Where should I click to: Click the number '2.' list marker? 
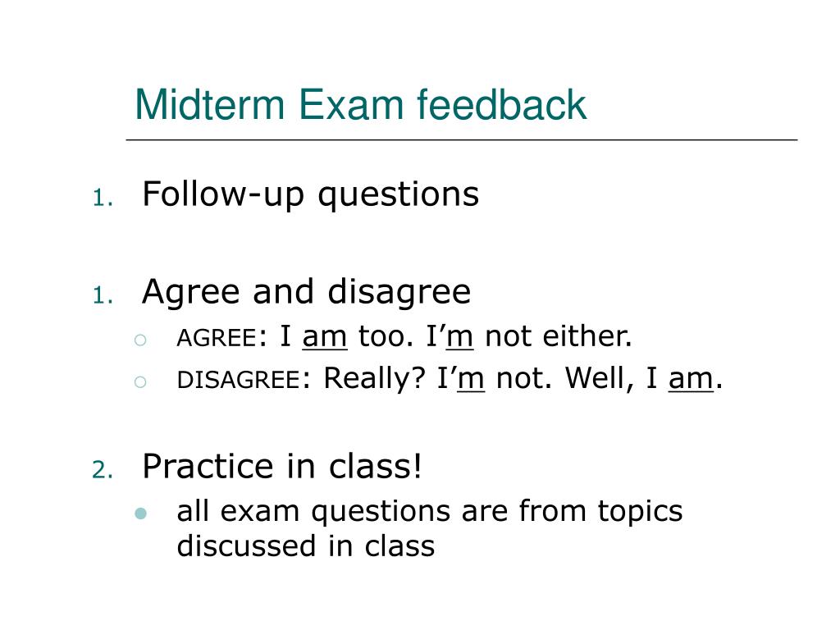103,470
